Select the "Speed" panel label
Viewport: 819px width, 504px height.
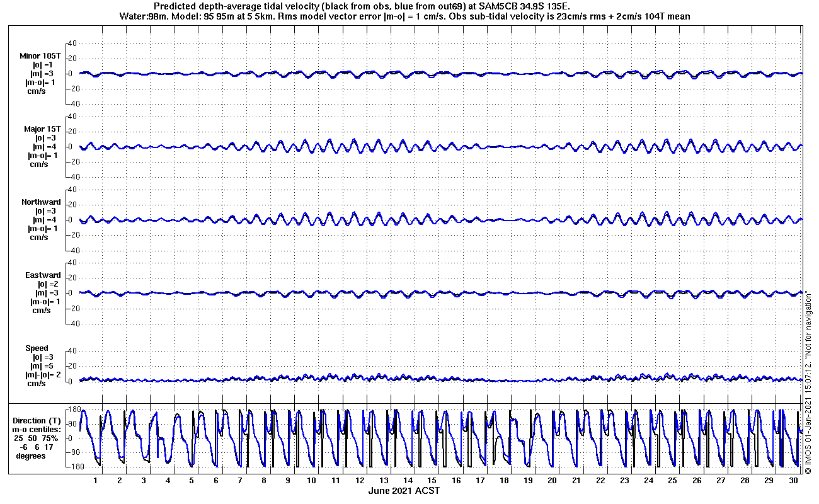pyautogui.click(x=37, y=348)
